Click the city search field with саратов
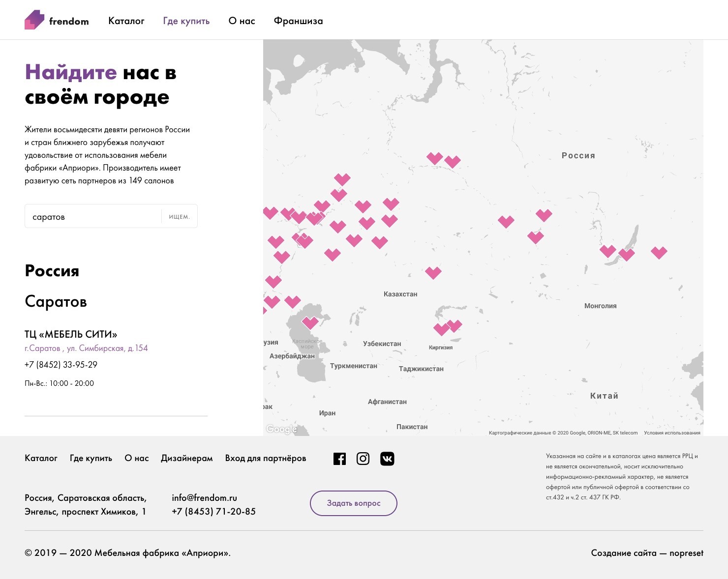The image size is (728, 579). point(93,217)
